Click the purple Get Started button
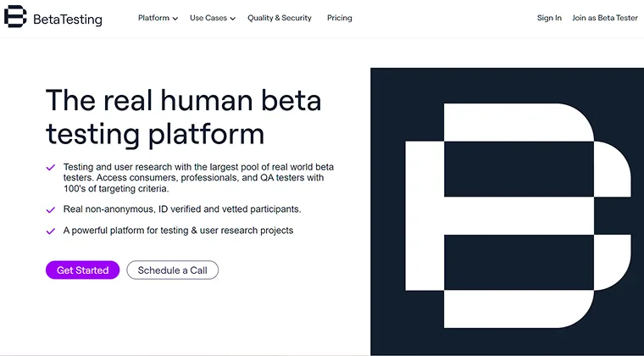Screen dimensions: 644x356 [82, 270]
